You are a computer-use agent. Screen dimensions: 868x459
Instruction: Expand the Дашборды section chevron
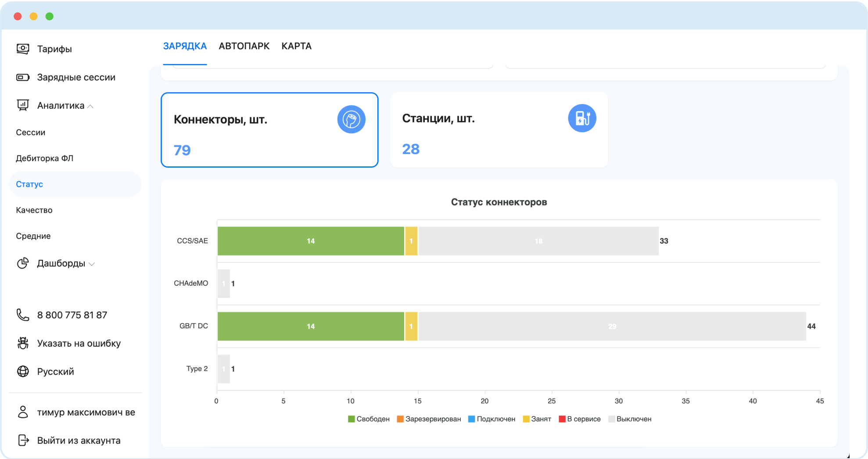coord(92,264)
